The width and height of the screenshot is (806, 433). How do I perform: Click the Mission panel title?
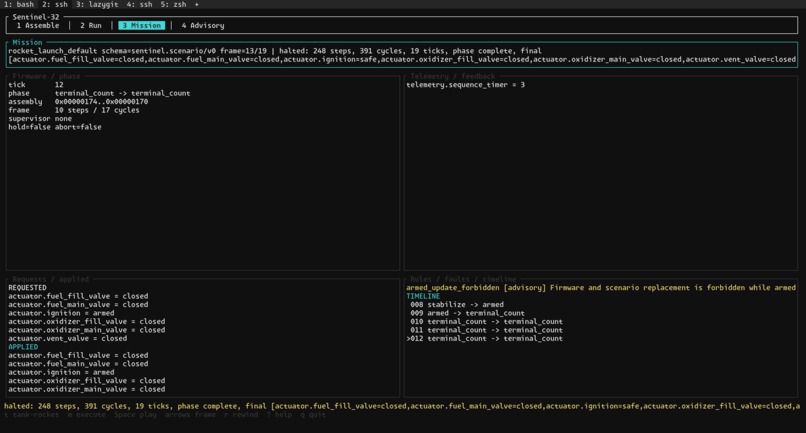click(x=27, y=42)
